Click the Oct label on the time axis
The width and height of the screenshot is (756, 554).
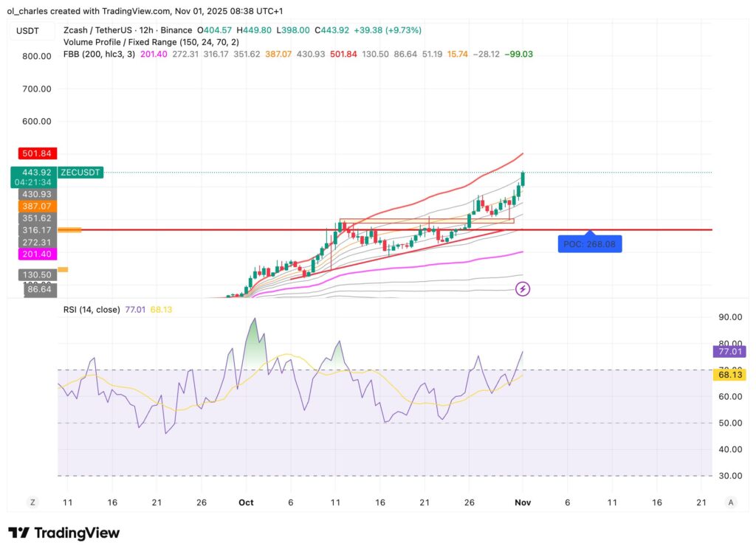coord(246,502)
